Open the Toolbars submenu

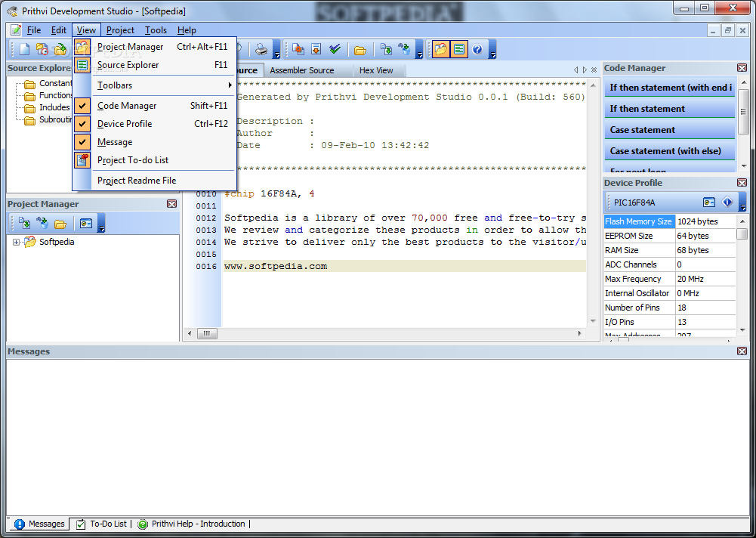[154, 85]
